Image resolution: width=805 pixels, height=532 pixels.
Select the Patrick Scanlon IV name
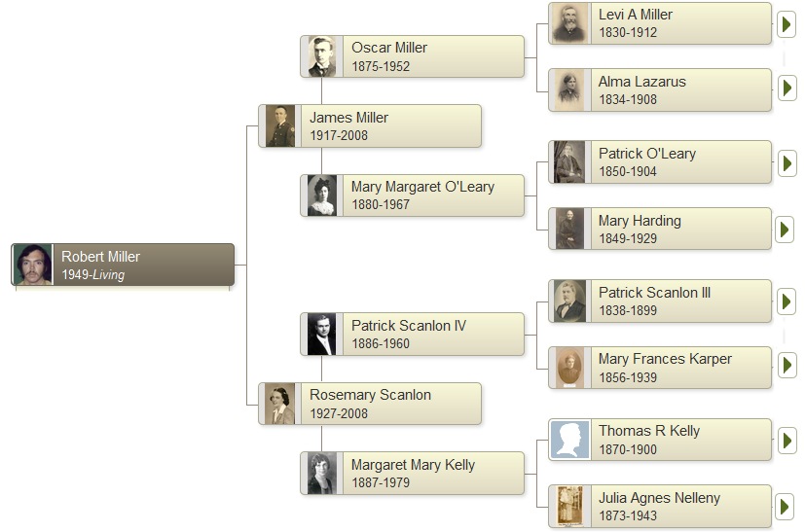(x=408, y=326)
